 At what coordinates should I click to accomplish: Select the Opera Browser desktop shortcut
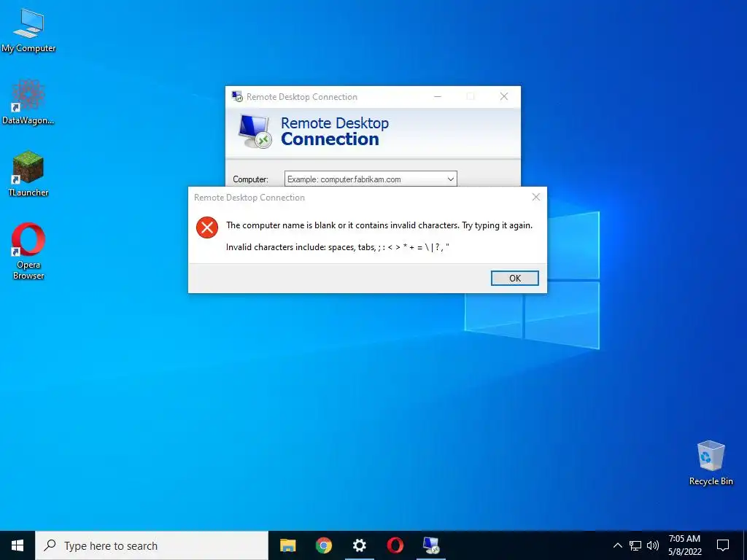coord(28,251)
